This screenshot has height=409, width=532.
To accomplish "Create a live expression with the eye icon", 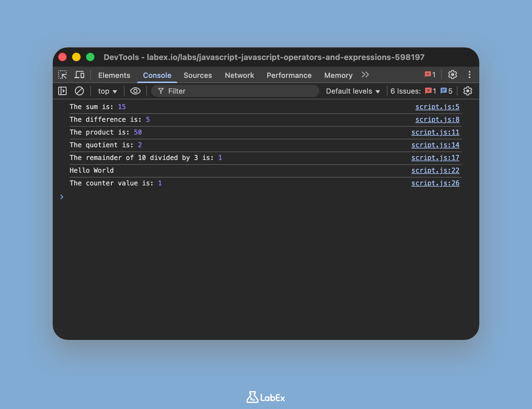I will (135, 91).
